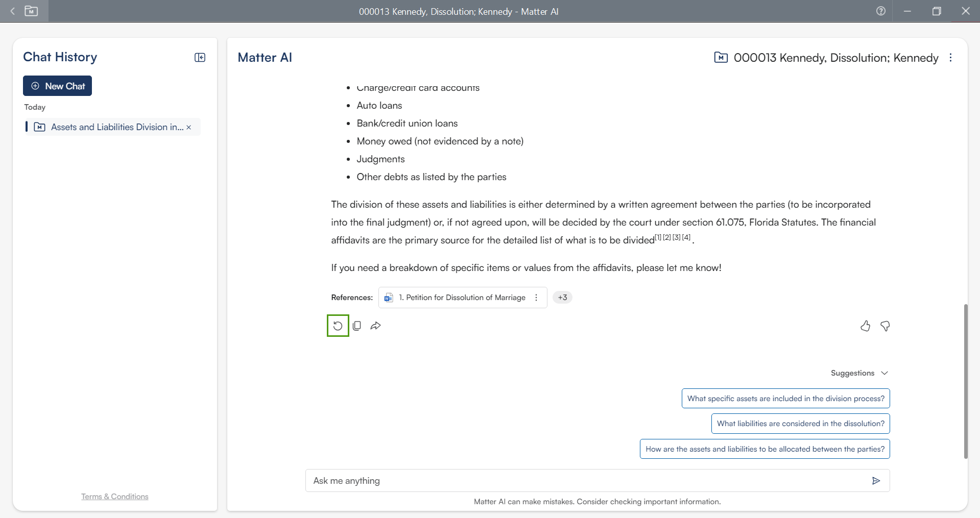Start a New Chat
980x518 pixels.
pos(57,86)
